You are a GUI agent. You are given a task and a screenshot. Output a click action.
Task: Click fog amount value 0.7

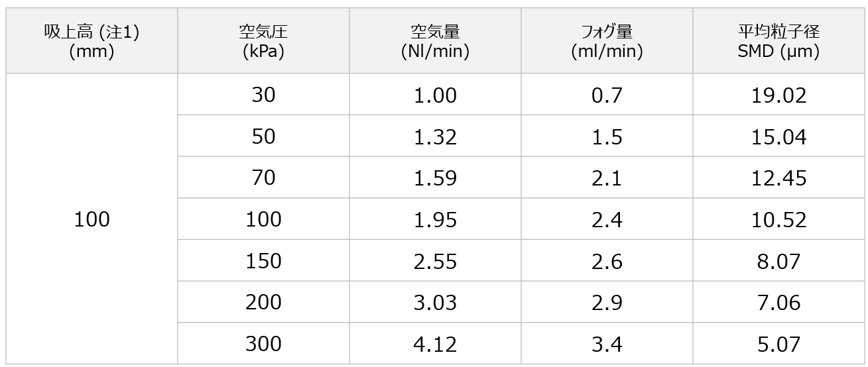pos(607,95)
